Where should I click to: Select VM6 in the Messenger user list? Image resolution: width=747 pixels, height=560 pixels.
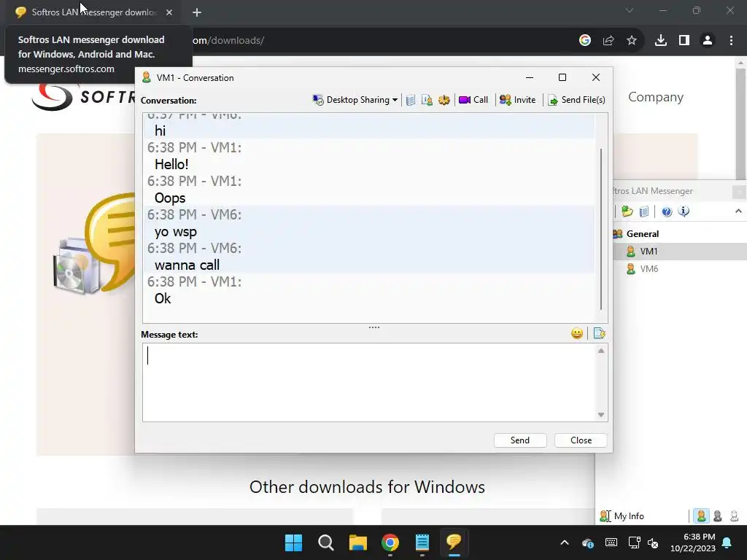coord(649,269)
